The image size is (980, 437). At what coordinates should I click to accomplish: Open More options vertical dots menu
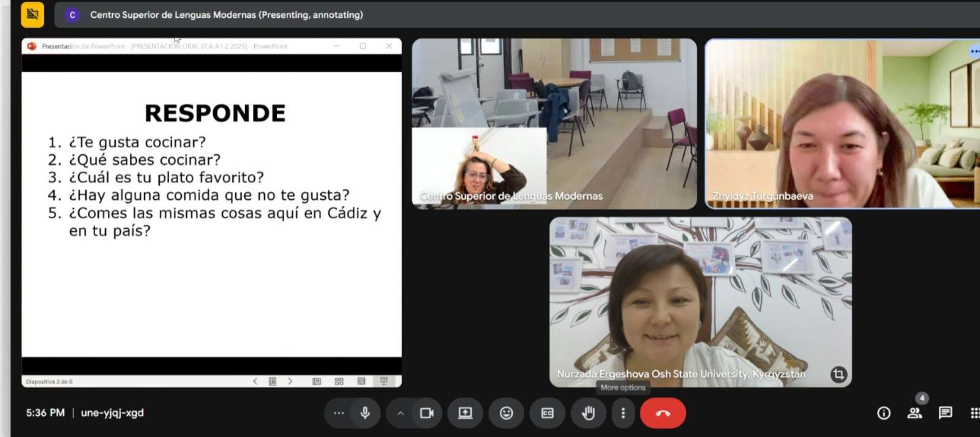tap(623, 413)
